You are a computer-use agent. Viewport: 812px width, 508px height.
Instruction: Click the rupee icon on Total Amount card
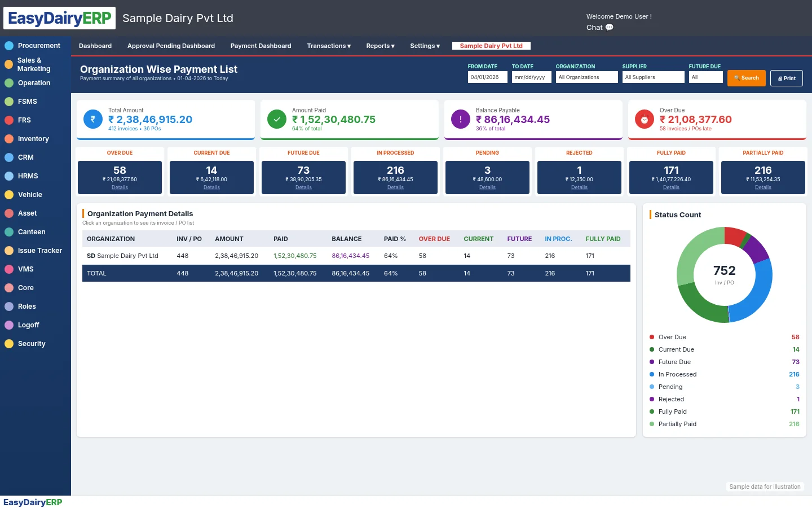coord(93,119)
